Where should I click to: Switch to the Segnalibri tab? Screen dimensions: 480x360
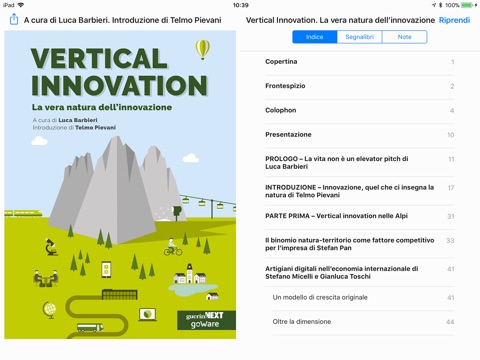click(x=359, y=37)
